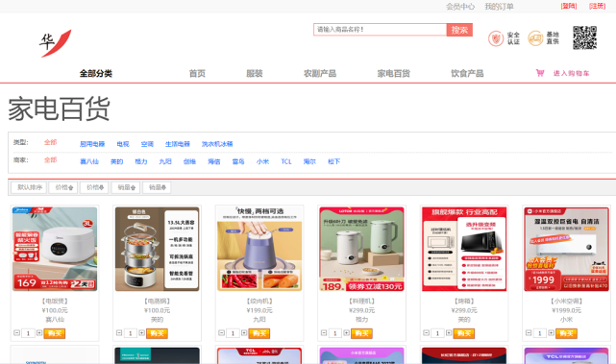The height and width of the screenshot is (364, 616).
Task: Click the 登陆 login link
Action: pyautogui.click(x=569, y=6)
